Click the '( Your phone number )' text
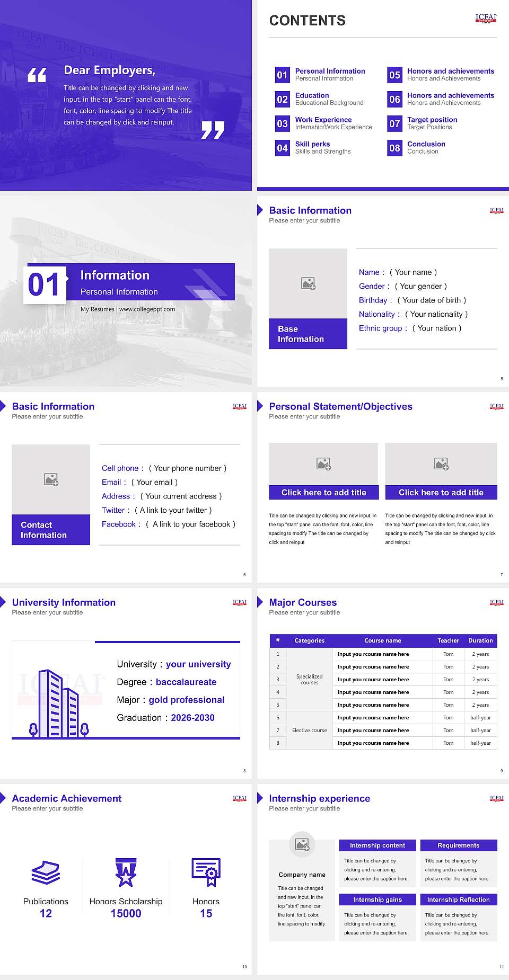The height and width of the screenshot is (980, 509). 188,468
